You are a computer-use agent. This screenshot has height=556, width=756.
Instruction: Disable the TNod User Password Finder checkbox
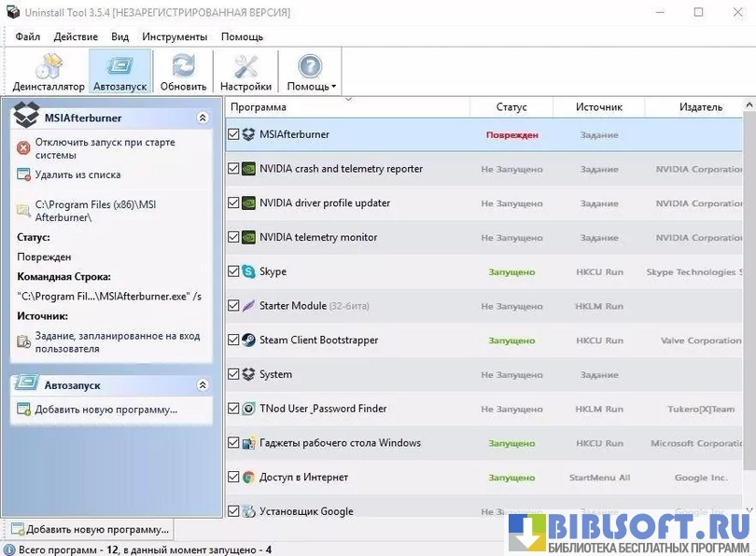[x=233, y=409]
